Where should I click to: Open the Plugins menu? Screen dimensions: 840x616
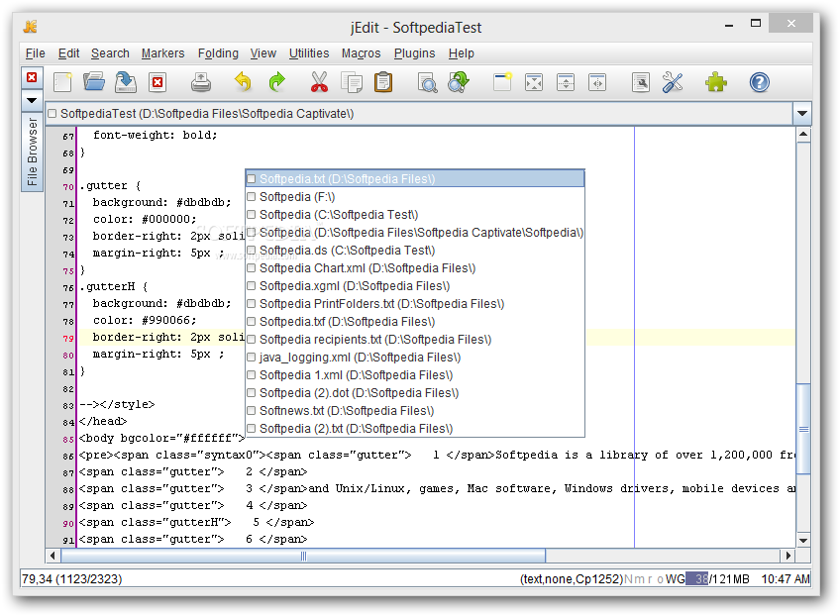click(415, 53)
